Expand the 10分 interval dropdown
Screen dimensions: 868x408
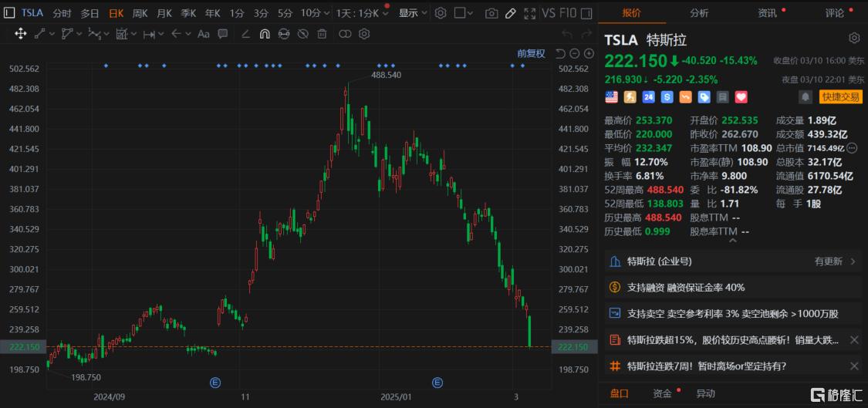pyautogui.click(x=326, y=13)
